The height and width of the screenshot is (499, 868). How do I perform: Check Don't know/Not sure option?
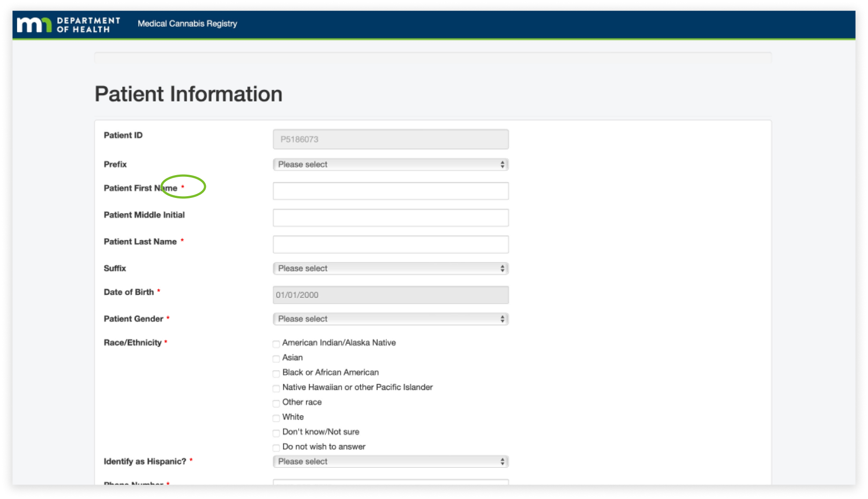click(276, 434)
